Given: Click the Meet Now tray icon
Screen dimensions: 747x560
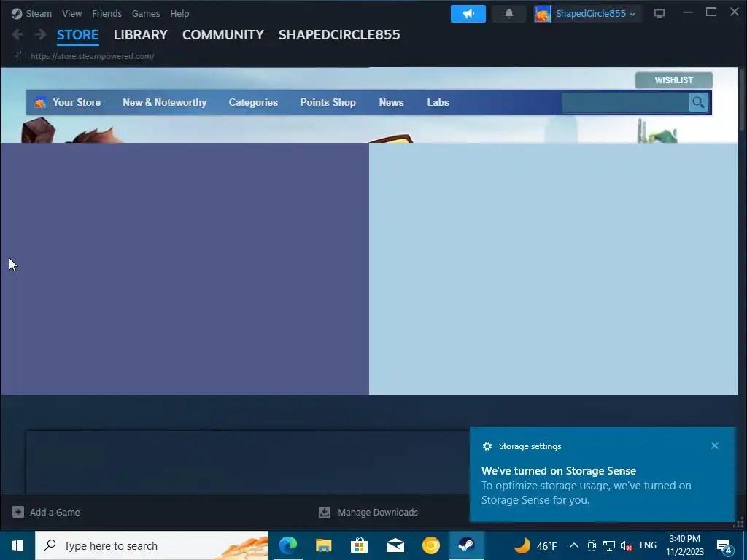Looking at the screenshot, I should point(592,545).
